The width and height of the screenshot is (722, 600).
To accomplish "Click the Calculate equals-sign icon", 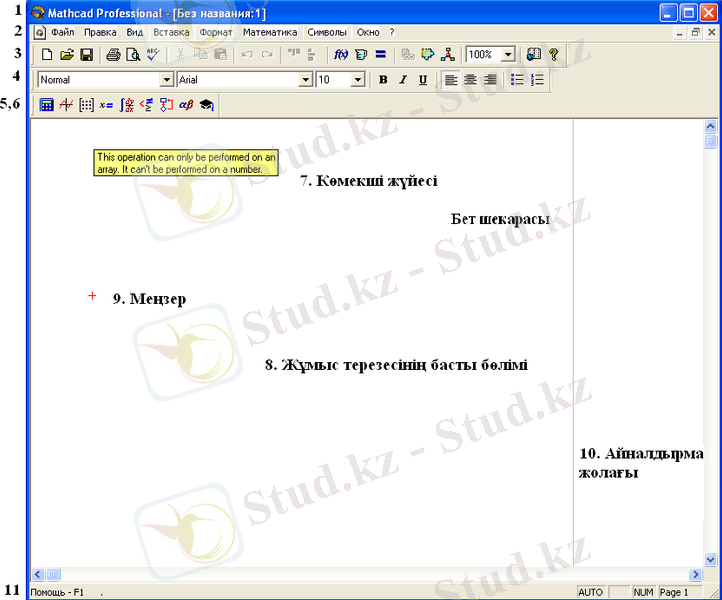I will pyautogui.click(x=381, y=55).
